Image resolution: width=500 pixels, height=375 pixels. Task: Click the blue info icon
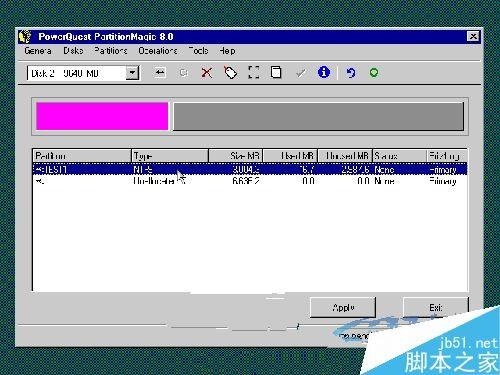coord(324,72)
